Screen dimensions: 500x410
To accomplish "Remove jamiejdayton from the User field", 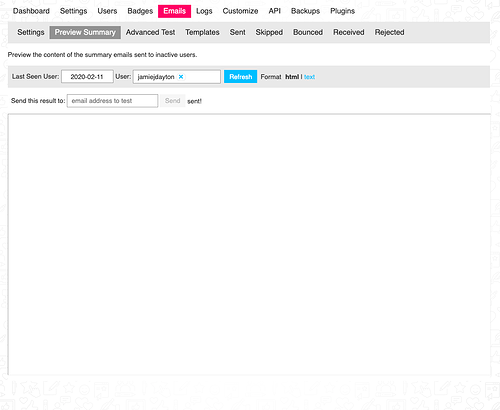I will (x=181, y=77).
